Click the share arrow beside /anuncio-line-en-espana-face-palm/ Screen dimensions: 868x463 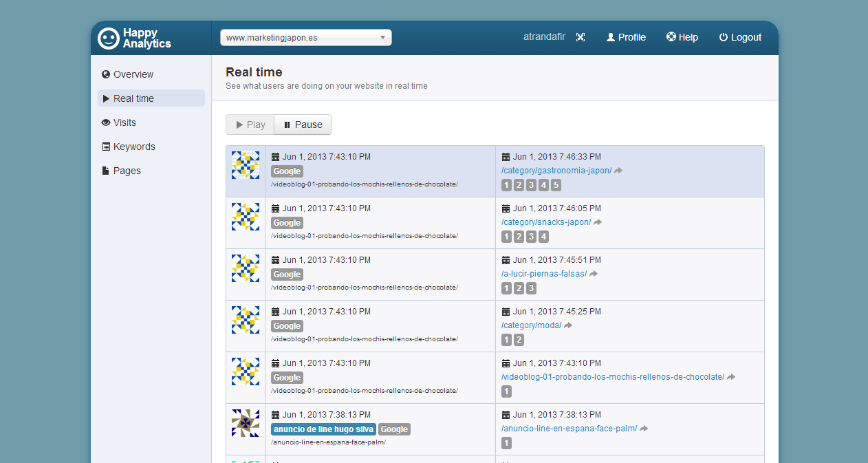point(644,429)
